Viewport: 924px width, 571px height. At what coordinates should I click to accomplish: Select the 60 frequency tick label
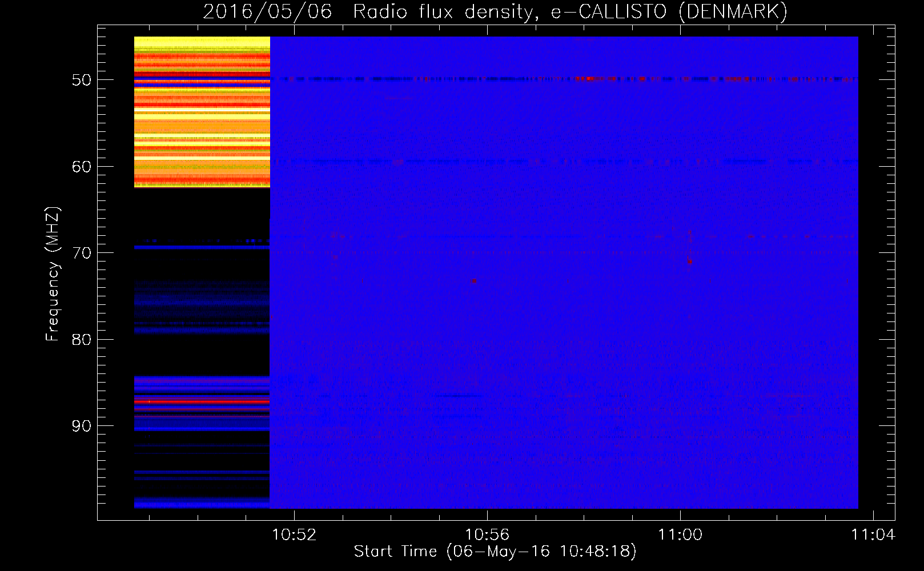[81, 167]
